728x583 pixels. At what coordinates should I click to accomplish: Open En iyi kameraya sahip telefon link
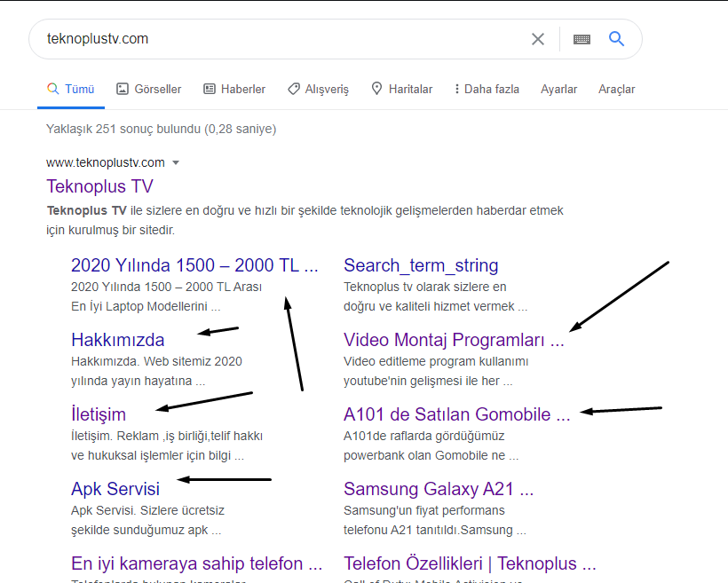196,563
